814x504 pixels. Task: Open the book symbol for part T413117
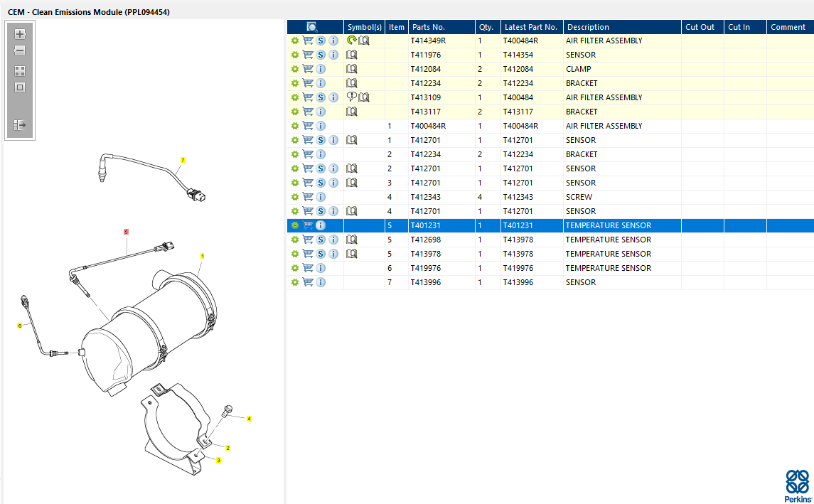pyautogui.click(x=352, y=112)
